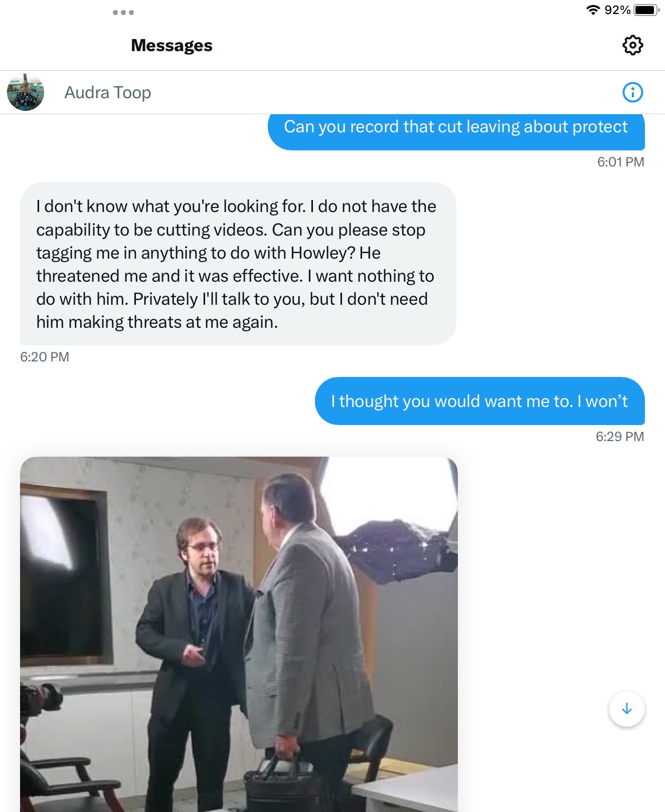
Task: Tap the 6:20 PM timestamp
Action: tap(45, 357)
